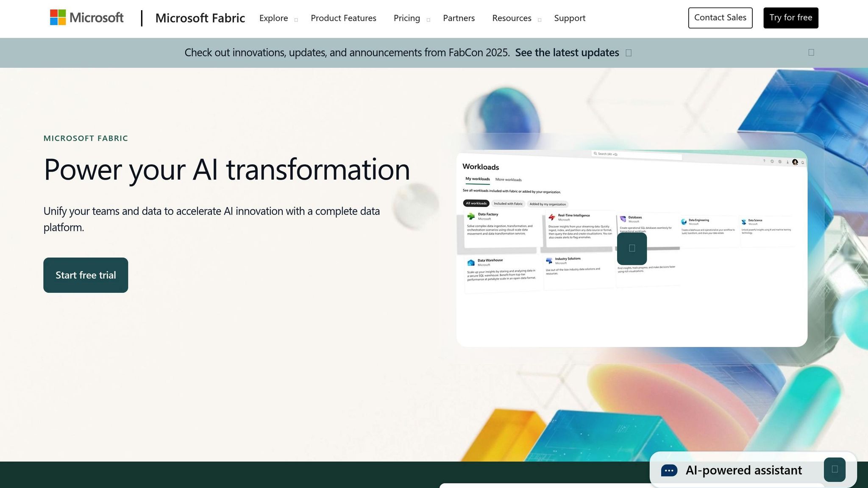This screenshot has height=488, width=868.
Task: Open the AI-powered assistant chat
Action: coord(743,470)
